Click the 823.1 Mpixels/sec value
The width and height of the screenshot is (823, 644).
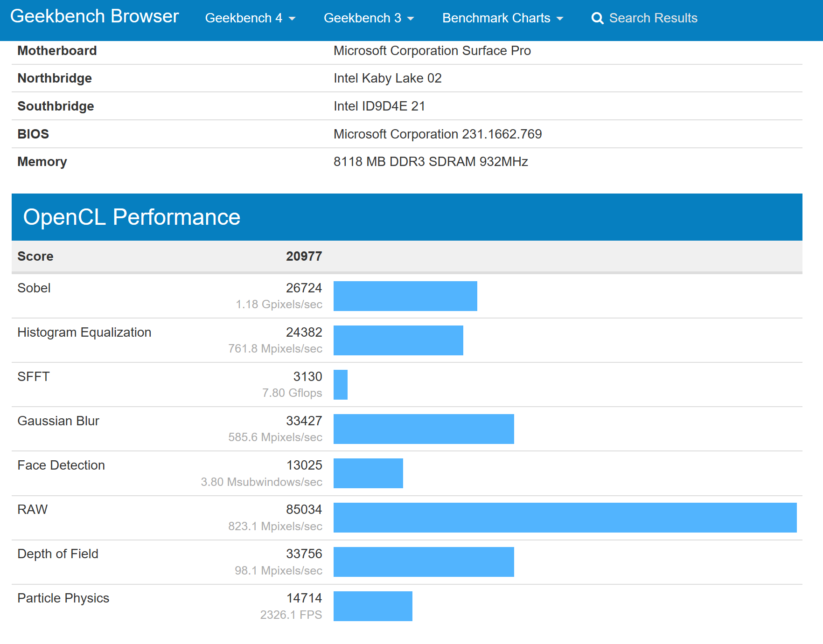[275, 526]
